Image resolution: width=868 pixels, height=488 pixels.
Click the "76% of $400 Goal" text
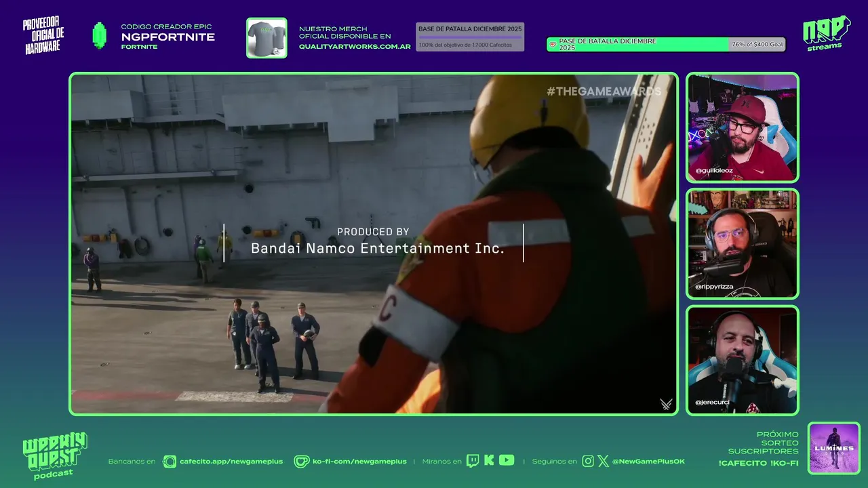pos(757,45)
